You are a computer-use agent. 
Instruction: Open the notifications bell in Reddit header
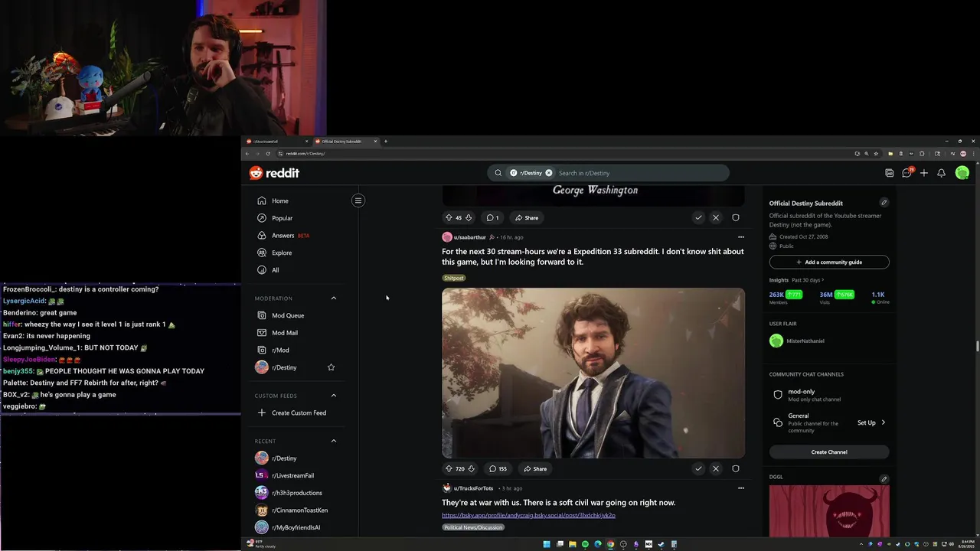coord(941,173)
